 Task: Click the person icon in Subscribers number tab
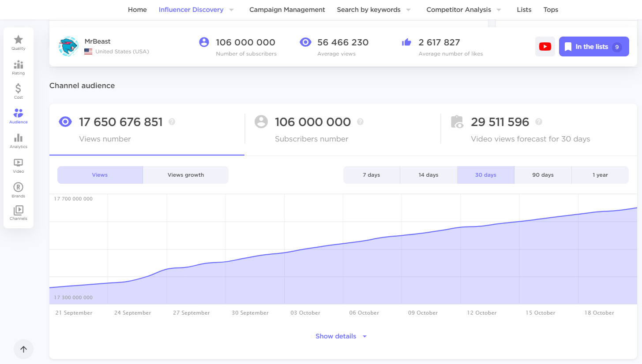261,122
